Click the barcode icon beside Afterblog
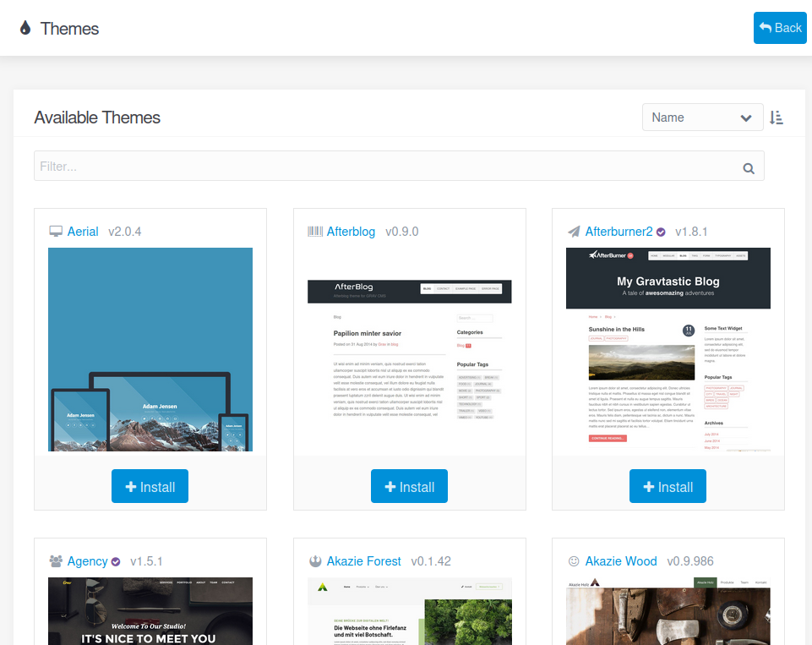Screen dimensions: 812x645 (314, 232)
